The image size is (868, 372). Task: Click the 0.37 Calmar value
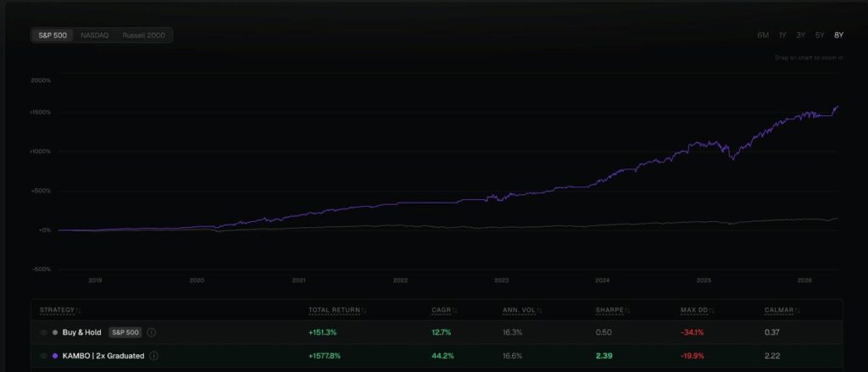tap(771, 333)
